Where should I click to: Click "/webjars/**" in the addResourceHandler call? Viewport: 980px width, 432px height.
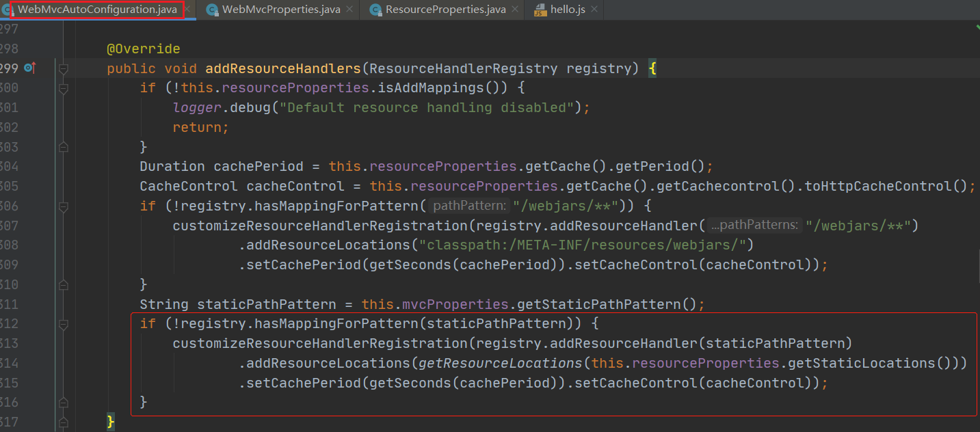click(858, 225)
